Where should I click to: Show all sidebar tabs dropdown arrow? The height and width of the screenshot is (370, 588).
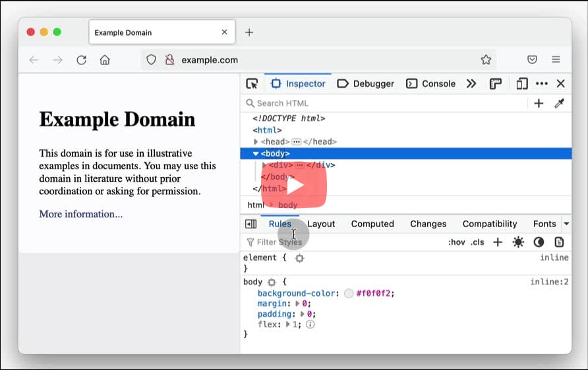point(566,224)
